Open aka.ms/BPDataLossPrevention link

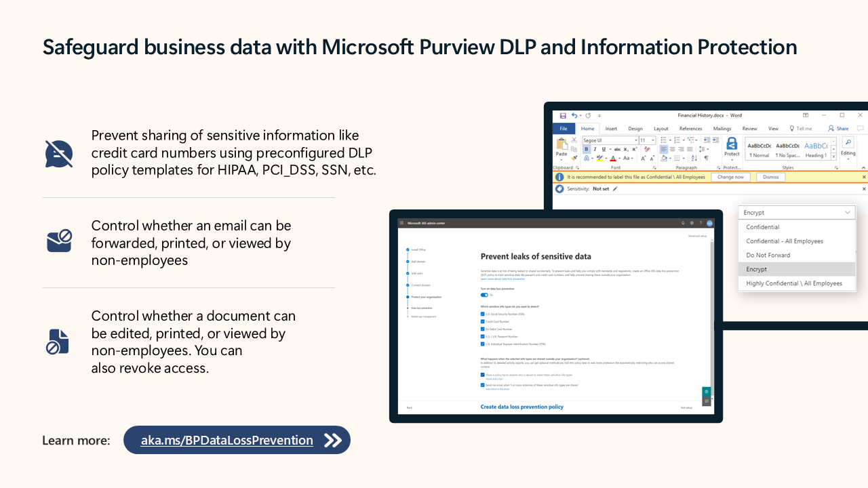(227, 441)
